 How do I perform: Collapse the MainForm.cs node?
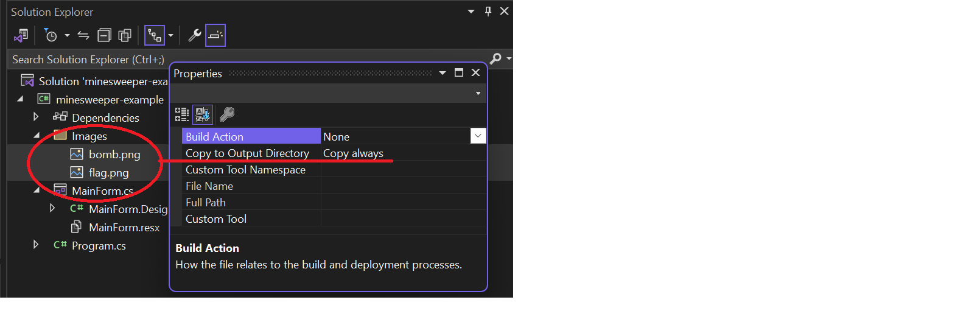point(37,190)
